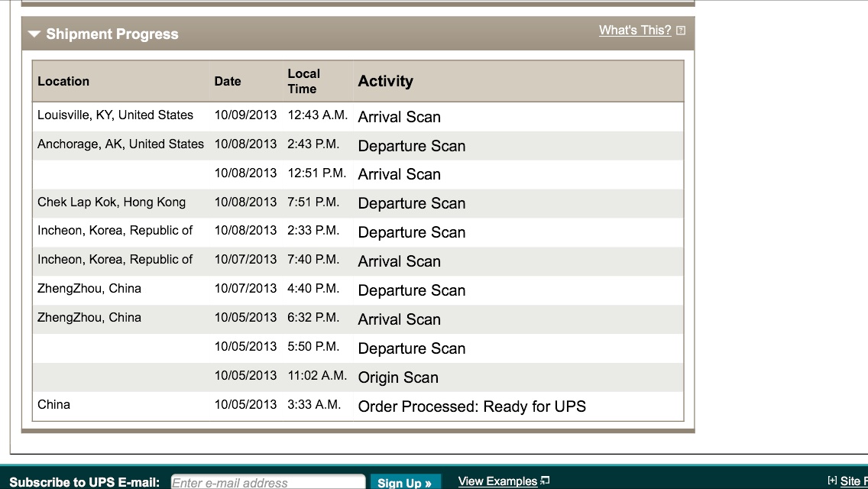
Task: Open the What's This? help link
Action: click(x=634, y=31)
